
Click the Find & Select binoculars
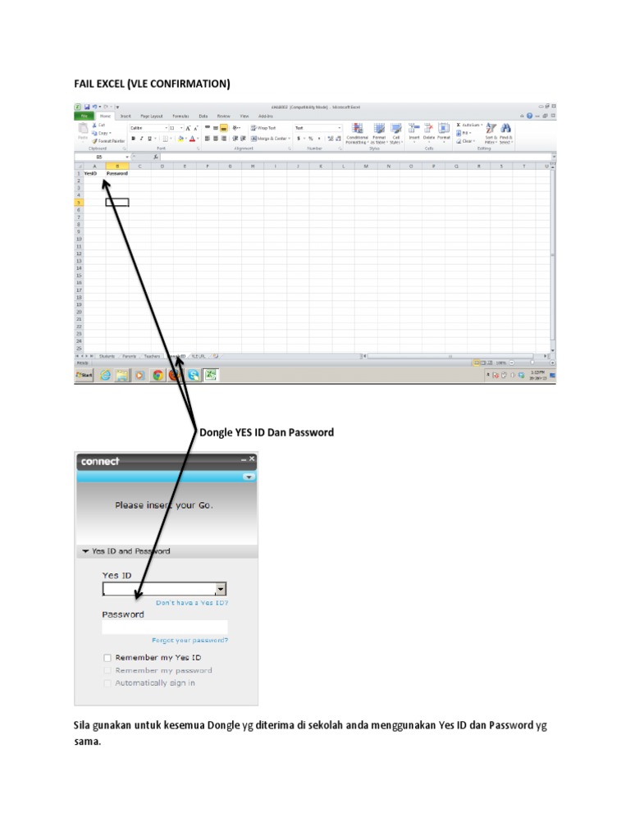(x=505, y=129)
